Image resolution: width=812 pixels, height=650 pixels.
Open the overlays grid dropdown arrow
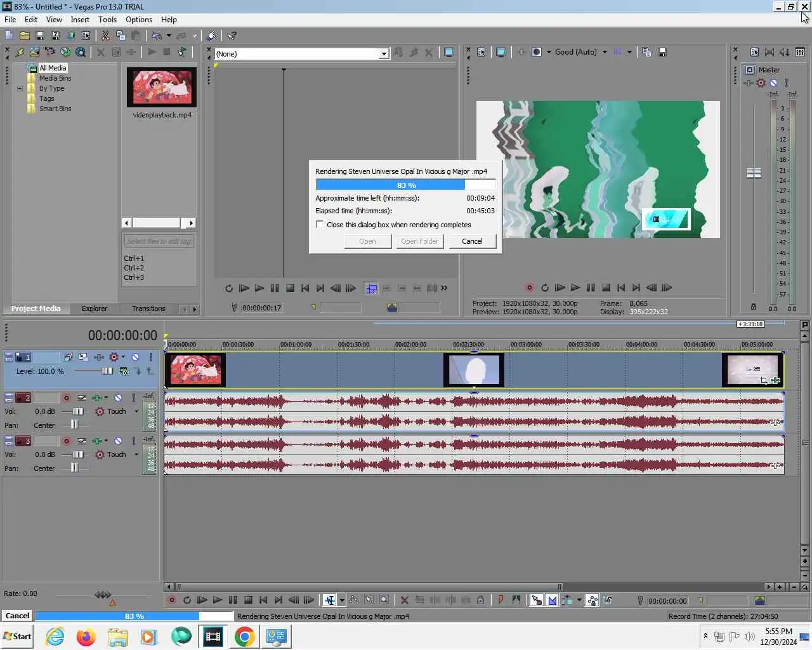point(629,52)
